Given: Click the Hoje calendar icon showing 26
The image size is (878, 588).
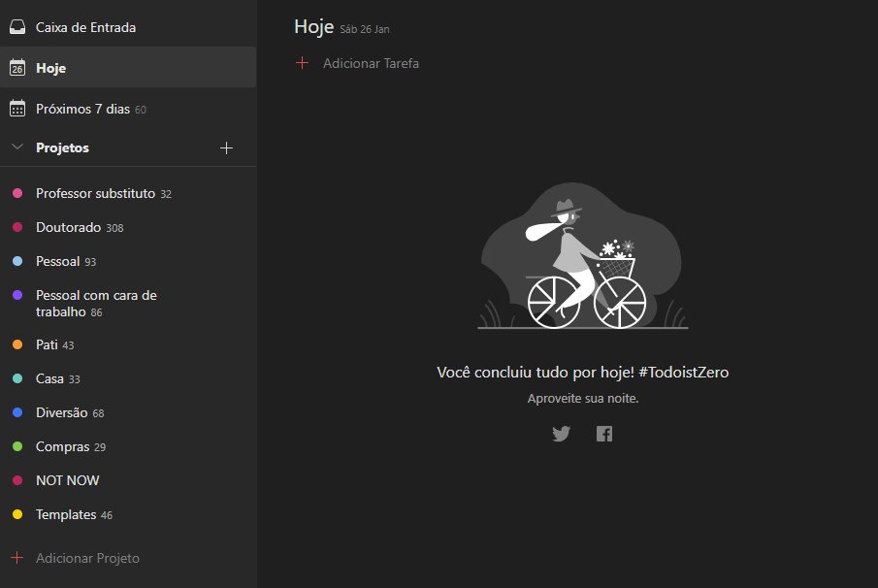Looking at the screenshot, I should pos(17,68).
